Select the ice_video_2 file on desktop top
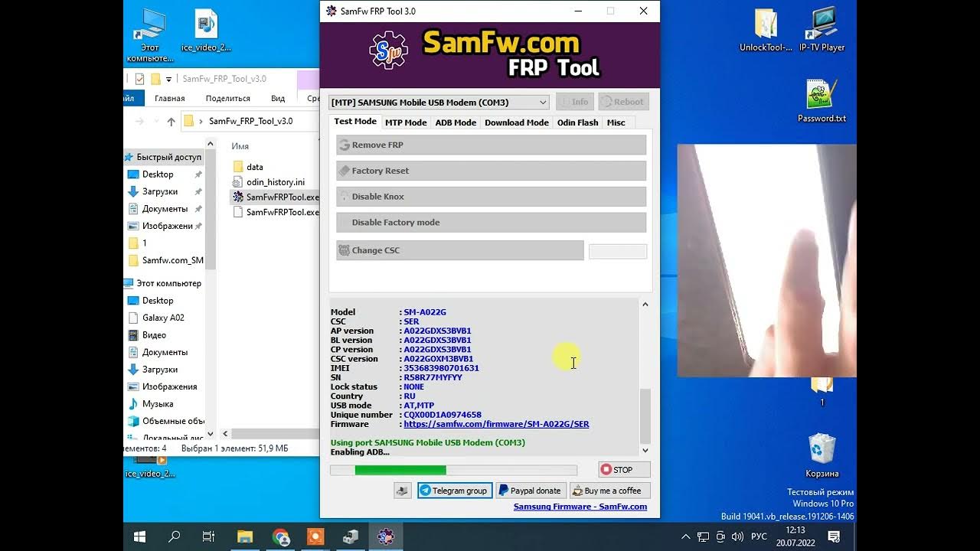The width and height of the screenshot is (980, 551). (206, 31)
